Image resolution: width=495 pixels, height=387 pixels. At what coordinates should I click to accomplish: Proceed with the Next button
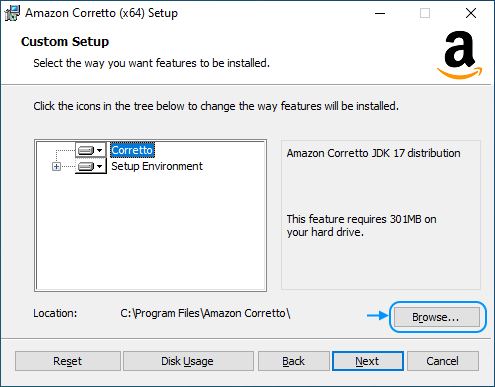tap(368, 361)
